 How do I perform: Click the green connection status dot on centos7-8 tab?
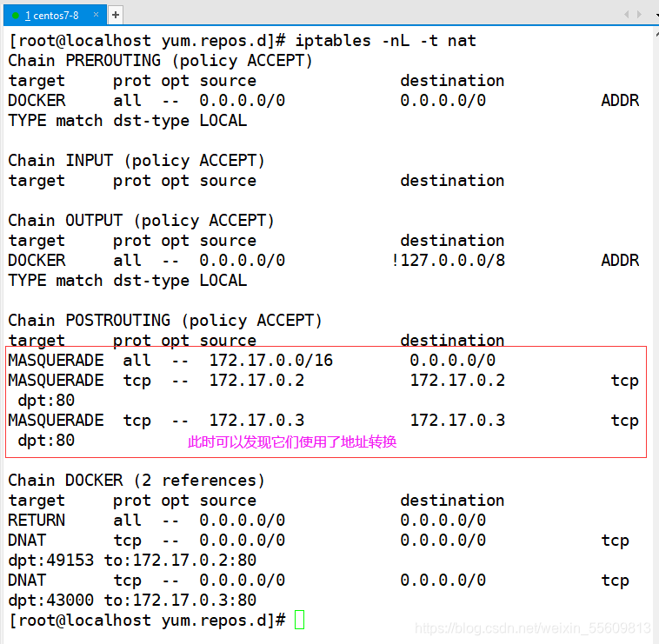click(16, 16)
